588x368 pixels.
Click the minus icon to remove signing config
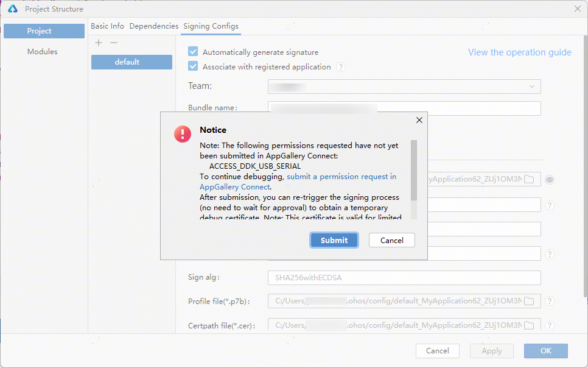coord(113,43)
